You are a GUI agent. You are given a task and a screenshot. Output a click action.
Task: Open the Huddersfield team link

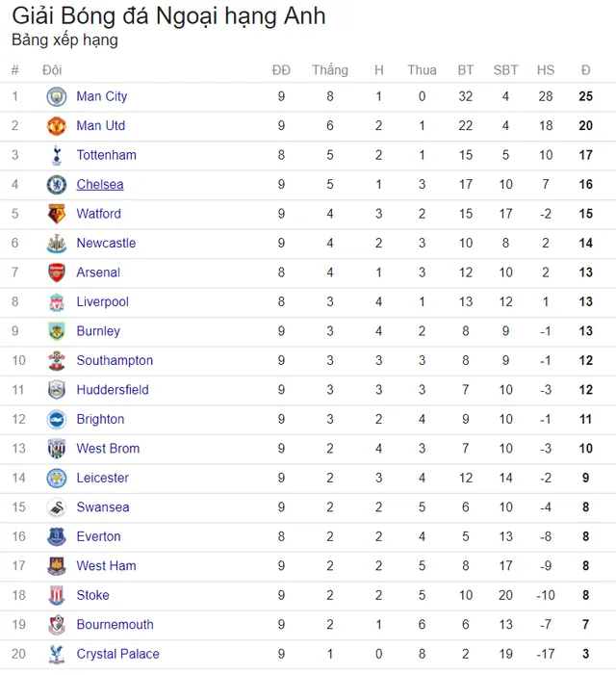[x=113, y=390]
